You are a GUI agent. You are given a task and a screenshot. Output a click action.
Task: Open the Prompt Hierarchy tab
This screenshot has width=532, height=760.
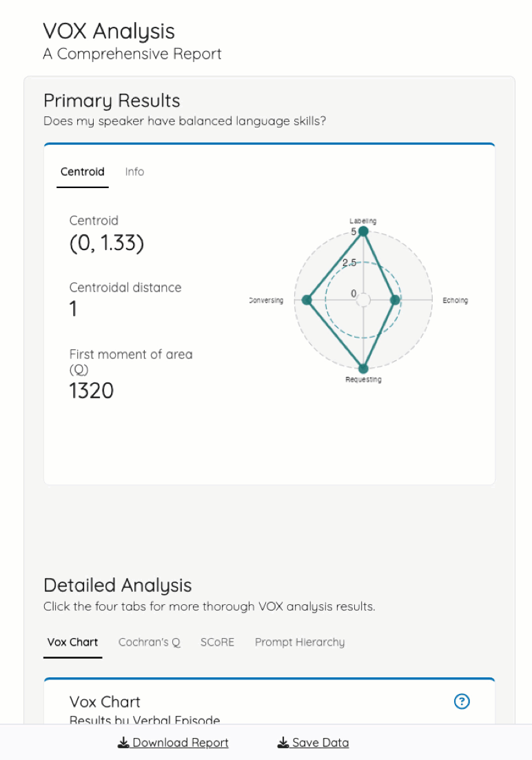tap(300, 642)
